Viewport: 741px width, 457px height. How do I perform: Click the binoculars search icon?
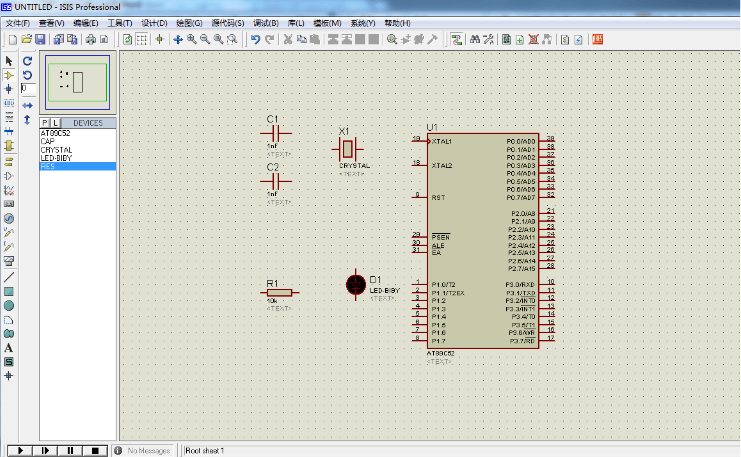click(x=475, y=39)
